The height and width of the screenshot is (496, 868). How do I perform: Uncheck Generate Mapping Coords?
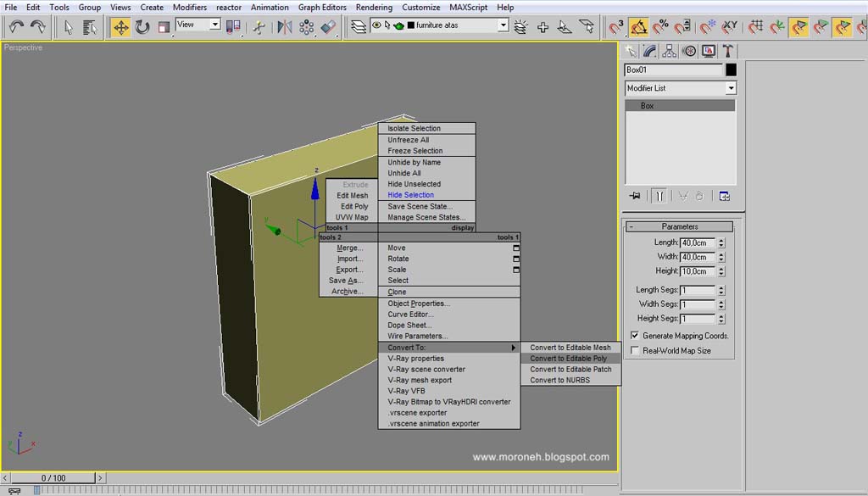[635, 336]
